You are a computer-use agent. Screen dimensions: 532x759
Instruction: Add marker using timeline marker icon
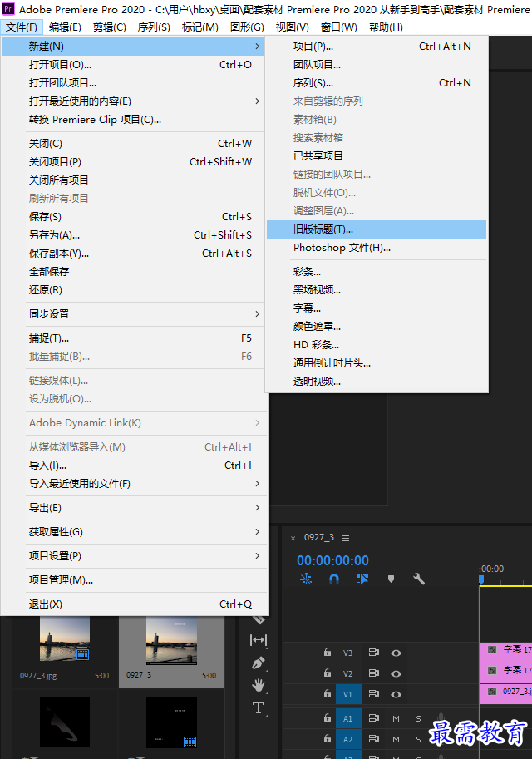click(392, 579)
